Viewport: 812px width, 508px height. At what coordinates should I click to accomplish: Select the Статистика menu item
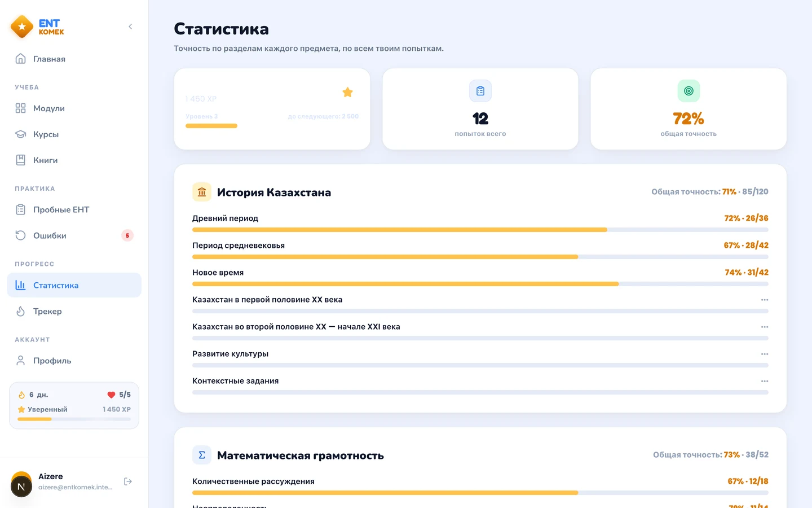tap(74, 285)
